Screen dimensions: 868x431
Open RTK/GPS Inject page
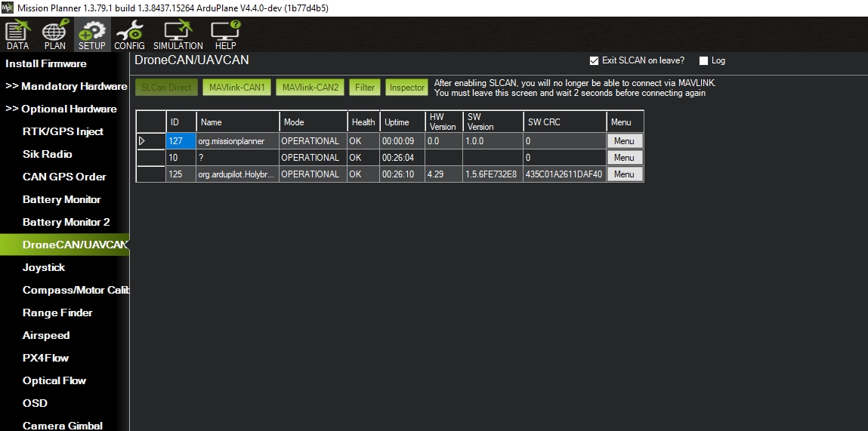[63, 131]
